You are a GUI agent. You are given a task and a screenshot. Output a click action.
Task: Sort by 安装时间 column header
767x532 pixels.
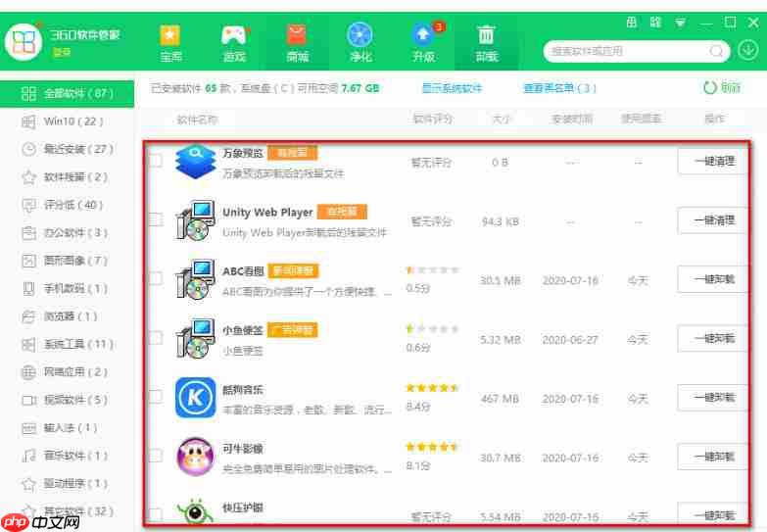pos(571,119)
